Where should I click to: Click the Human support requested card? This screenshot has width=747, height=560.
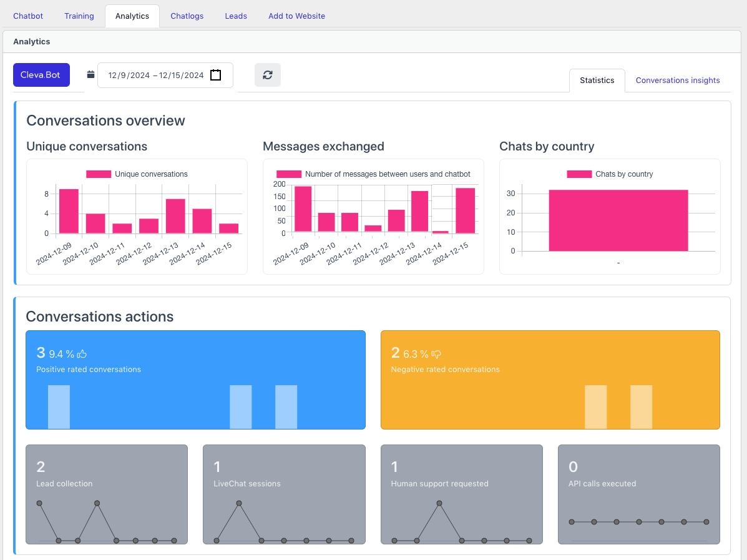461,494
